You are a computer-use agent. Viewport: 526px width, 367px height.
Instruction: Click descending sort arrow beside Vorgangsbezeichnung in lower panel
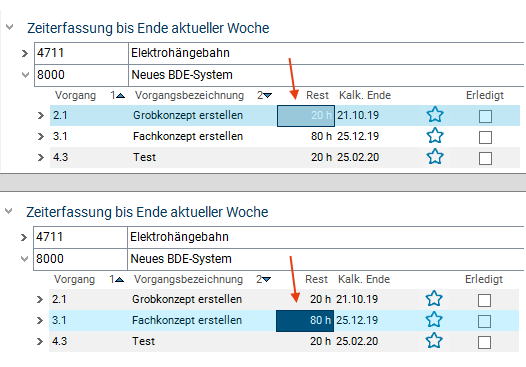[266, 279]
